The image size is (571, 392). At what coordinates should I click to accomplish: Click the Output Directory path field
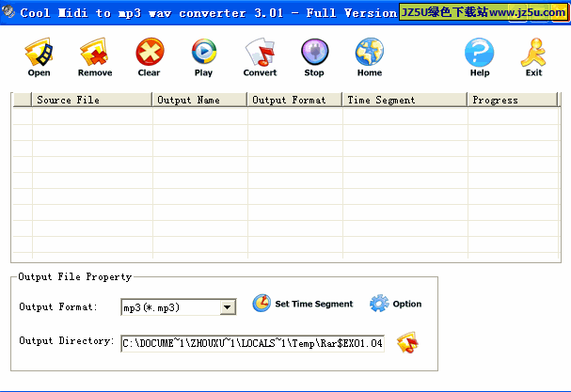(x=252, y=344)
